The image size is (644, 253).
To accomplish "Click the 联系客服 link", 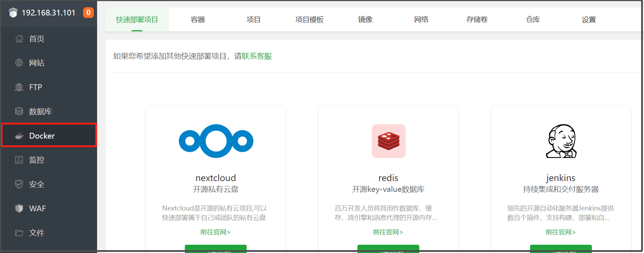I will pos(257,56).
